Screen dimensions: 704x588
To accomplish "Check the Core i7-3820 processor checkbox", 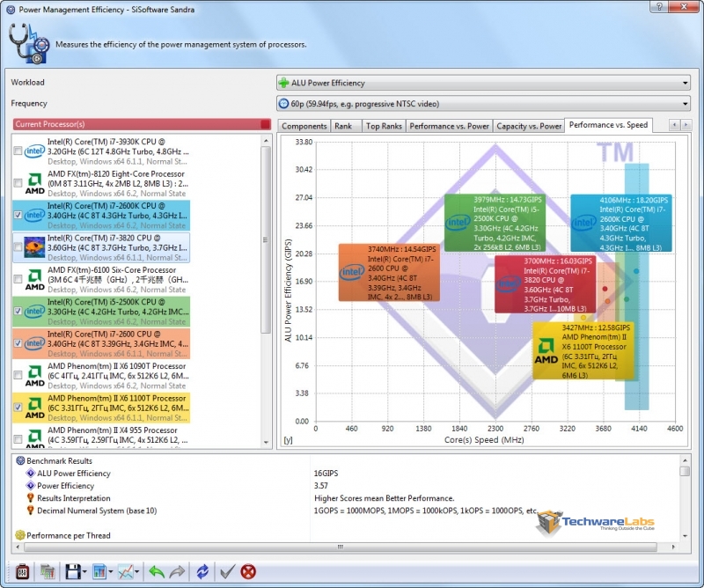I will 18,246.
